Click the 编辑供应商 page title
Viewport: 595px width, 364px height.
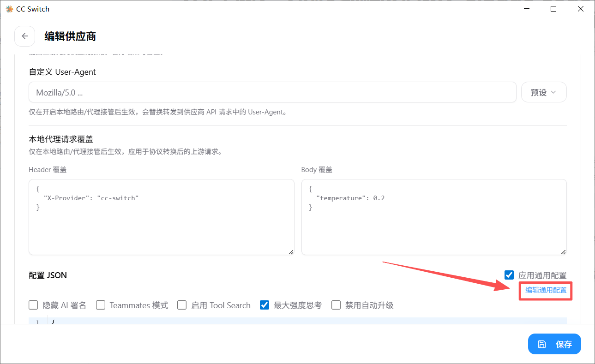(x=70, y=36)
